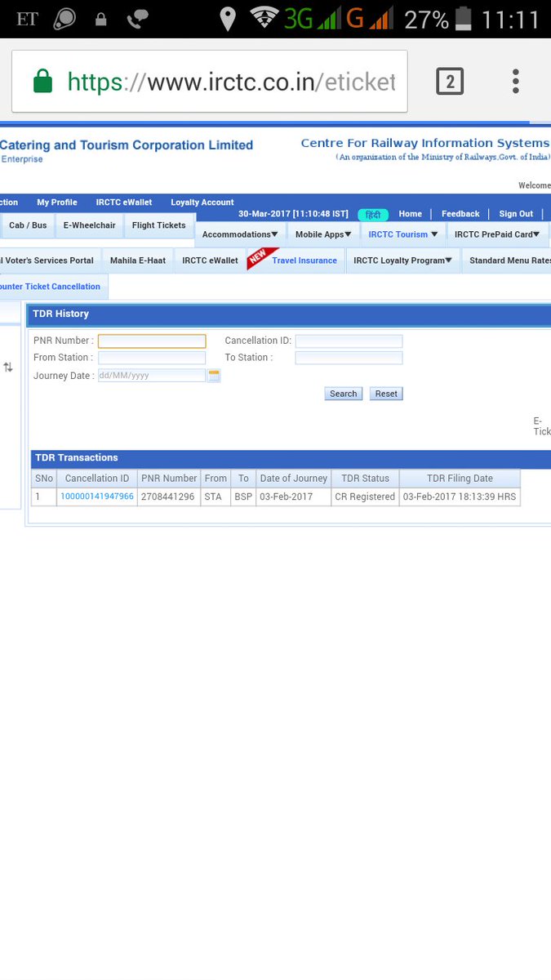This screenshot has width=551, height=980.
Task: Click Date of Journey column header
Action: (x=294, y=479)
